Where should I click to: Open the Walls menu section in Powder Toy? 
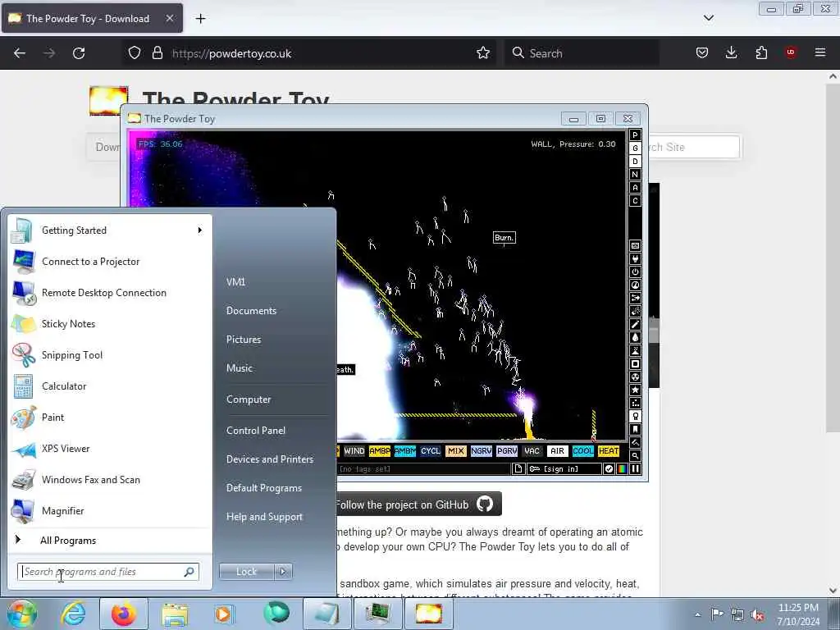(x=635, y=246)
